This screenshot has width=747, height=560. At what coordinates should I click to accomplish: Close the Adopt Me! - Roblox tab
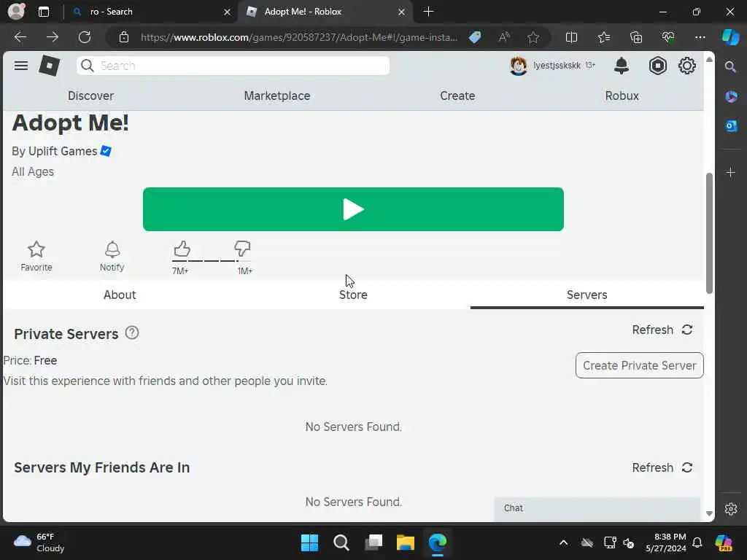pyautogui.click(x=402, y=12)
